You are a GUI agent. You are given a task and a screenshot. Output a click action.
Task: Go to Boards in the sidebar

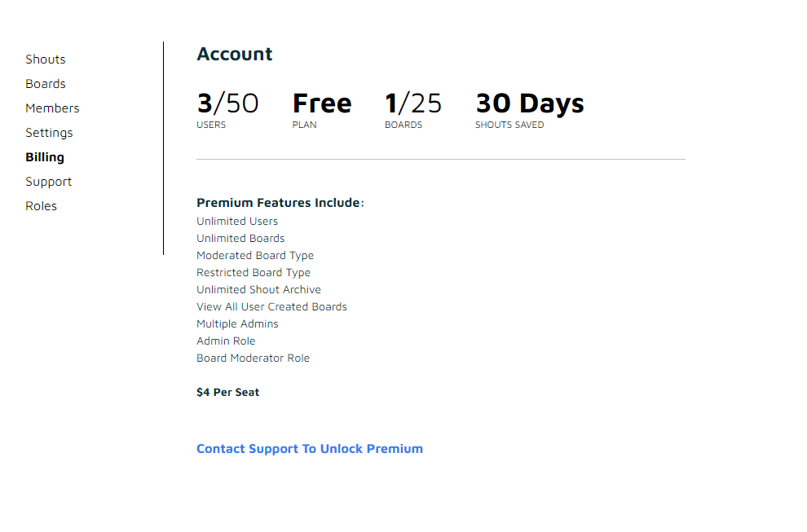point(46,84)
